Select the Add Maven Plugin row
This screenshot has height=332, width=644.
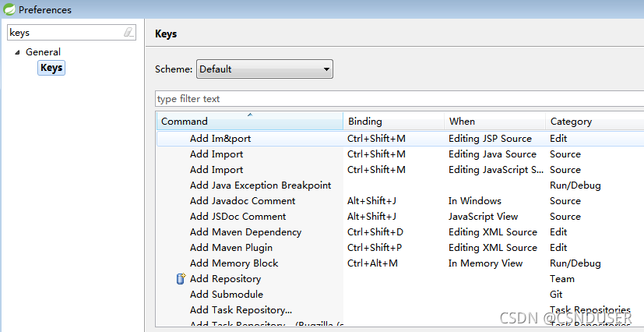[400, 248]
